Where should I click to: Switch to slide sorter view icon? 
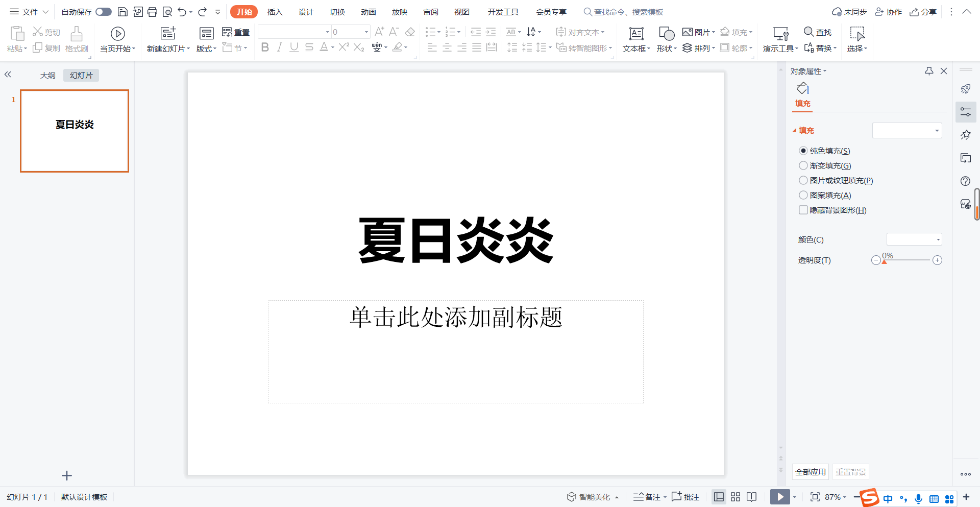point(736,497)
